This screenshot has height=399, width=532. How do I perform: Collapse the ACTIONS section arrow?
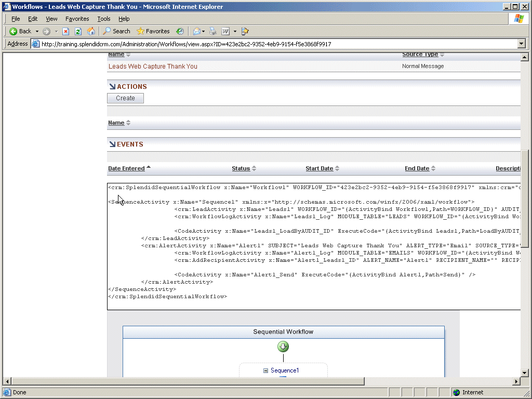coord(112,86)
